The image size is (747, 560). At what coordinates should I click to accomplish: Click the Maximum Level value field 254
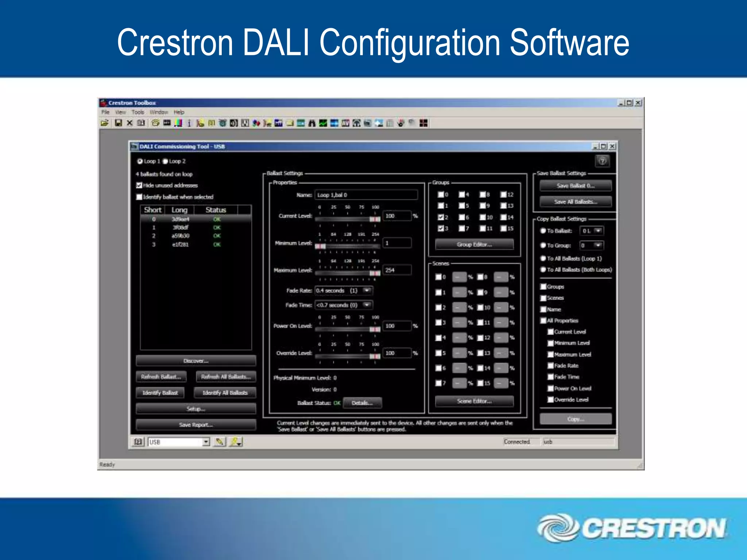pos(397,270)
